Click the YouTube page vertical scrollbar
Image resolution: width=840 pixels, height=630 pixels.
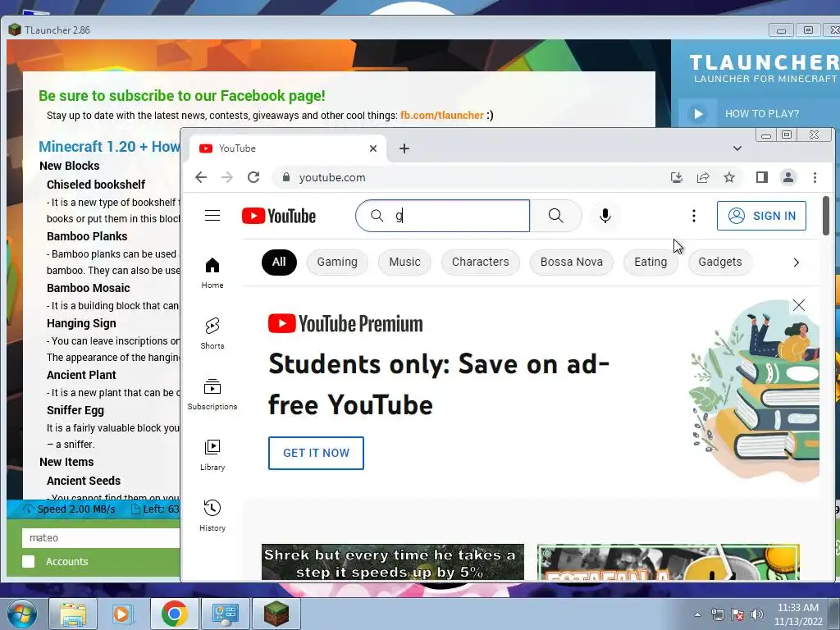(825, 216)
